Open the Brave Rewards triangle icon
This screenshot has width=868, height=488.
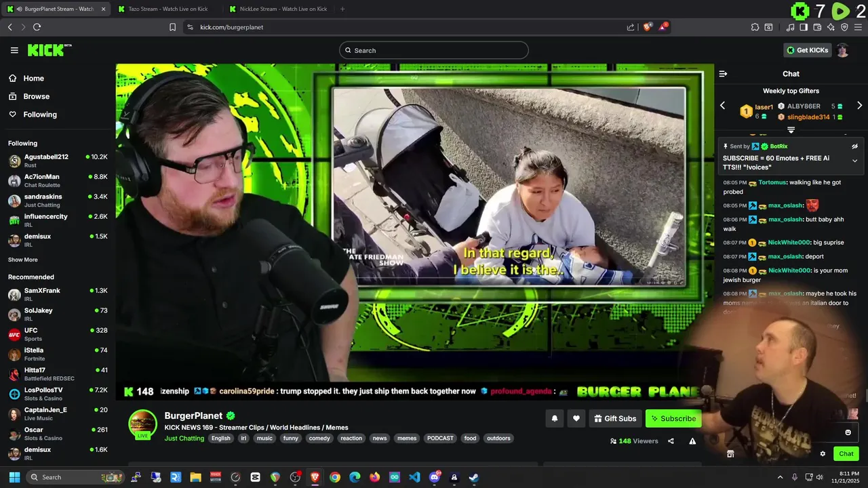(664, 27)
